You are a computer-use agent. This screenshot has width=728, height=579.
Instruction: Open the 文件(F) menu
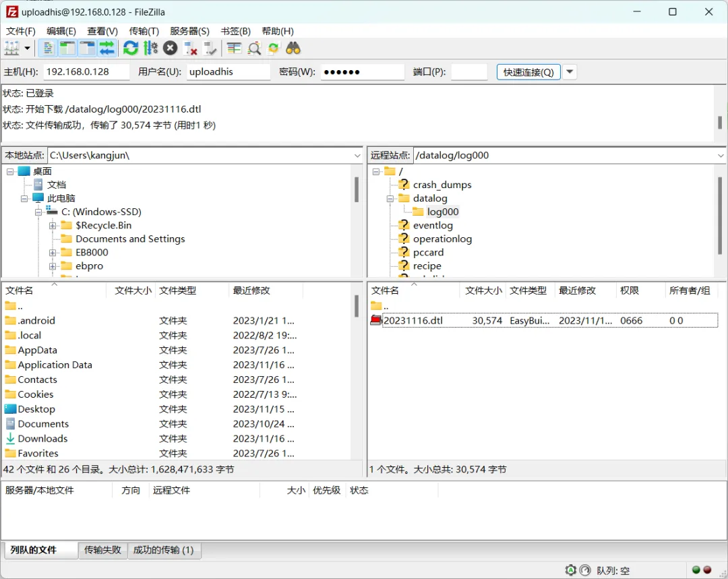pyautogui.click(x=20, y=31)
